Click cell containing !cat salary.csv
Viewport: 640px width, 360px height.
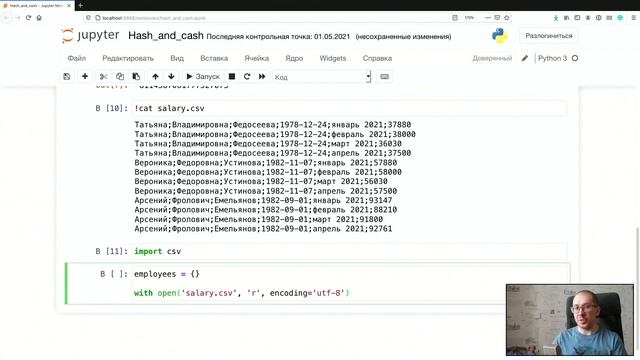pos(349,109)
